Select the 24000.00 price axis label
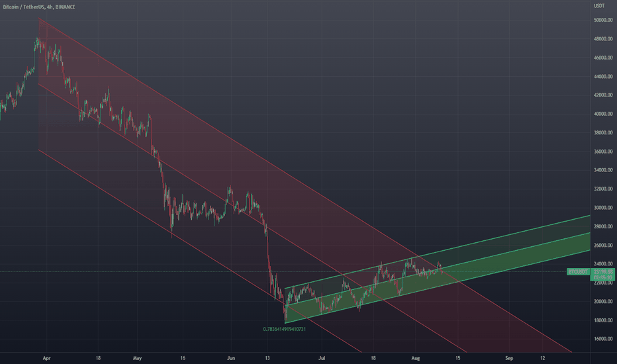 [603, 263]
